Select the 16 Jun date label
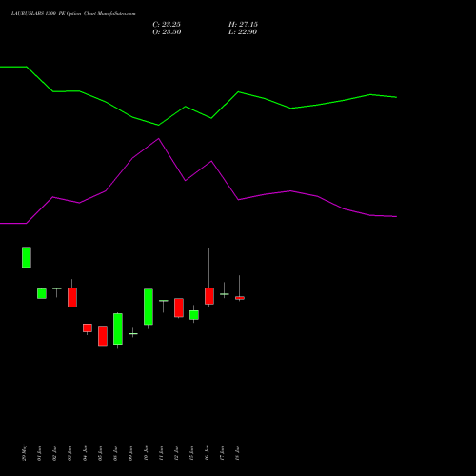 (x=207, y=453)
